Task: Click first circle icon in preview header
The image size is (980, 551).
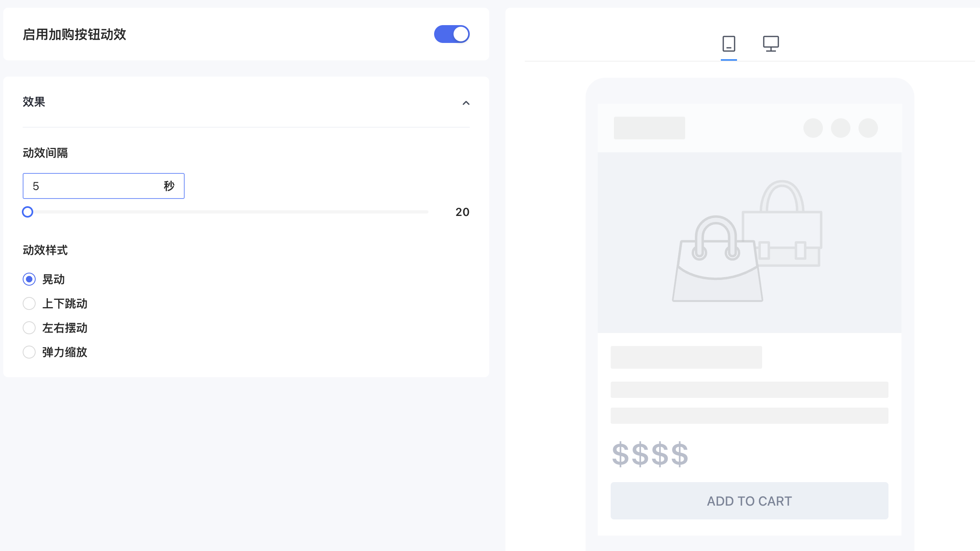Action: point(813,128)
